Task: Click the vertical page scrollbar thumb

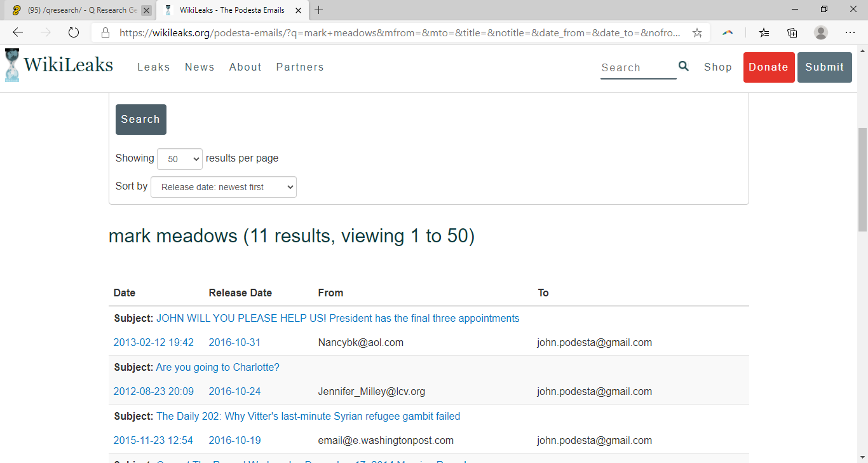Action: 862,179
